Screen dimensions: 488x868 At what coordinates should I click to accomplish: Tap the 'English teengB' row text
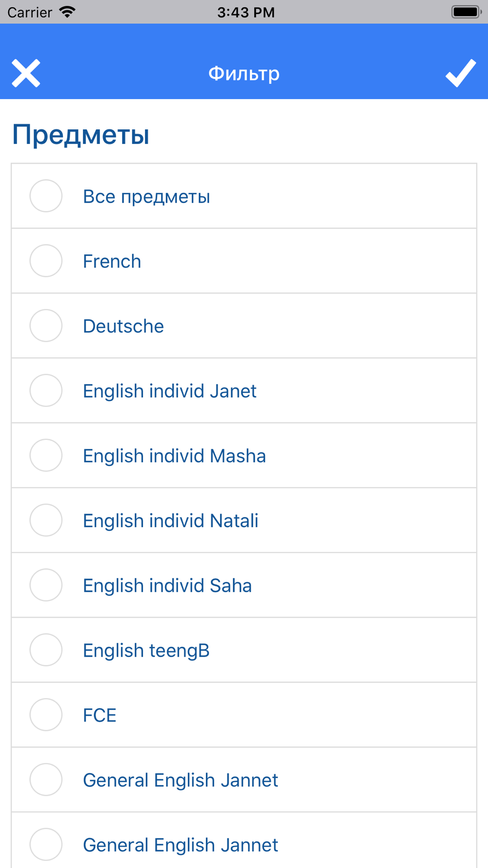coord(146,651)
